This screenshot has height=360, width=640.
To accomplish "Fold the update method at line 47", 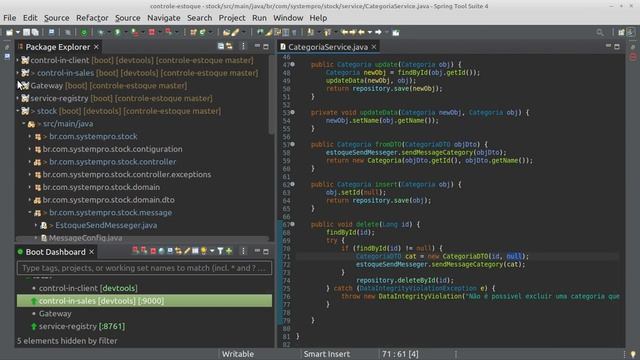I will point(293,64).
